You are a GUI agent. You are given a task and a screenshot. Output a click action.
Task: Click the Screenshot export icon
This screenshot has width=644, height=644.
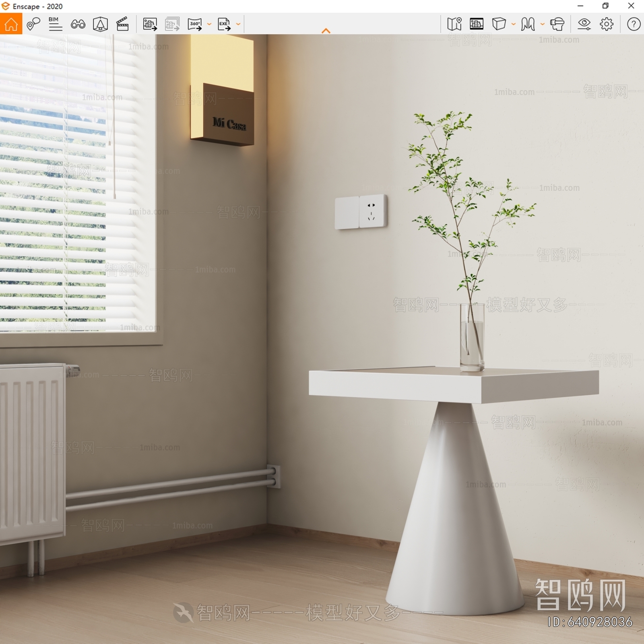(150, 24)
